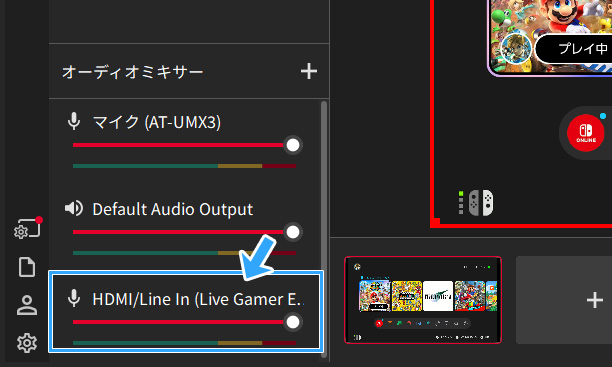Click the audio mixer panel scrollbar
The width and height of the screenshot is (612, 367).
(x=324, y=228)
